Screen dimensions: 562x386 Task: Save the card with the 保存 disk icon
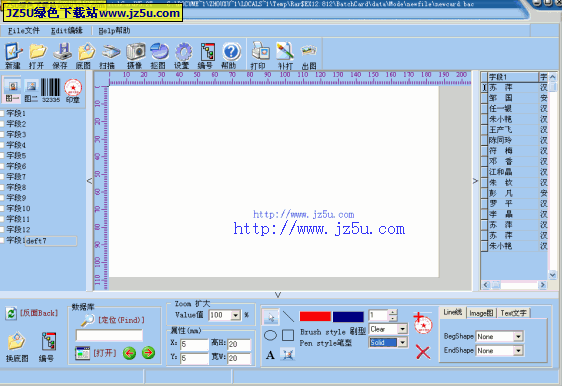coord(61,55)
